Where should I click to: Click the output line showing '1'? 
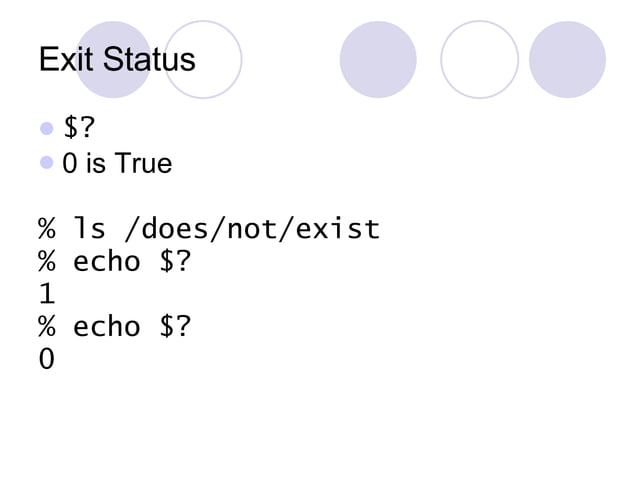tap(47, 294)
